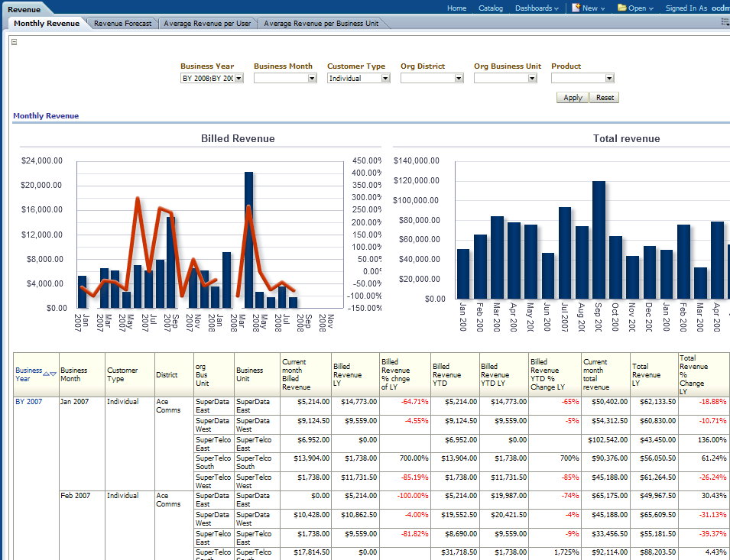Screen dimensions: 730x560
Task: Sort Business Year ascending with up triangle
Action: tap(46, 374)
